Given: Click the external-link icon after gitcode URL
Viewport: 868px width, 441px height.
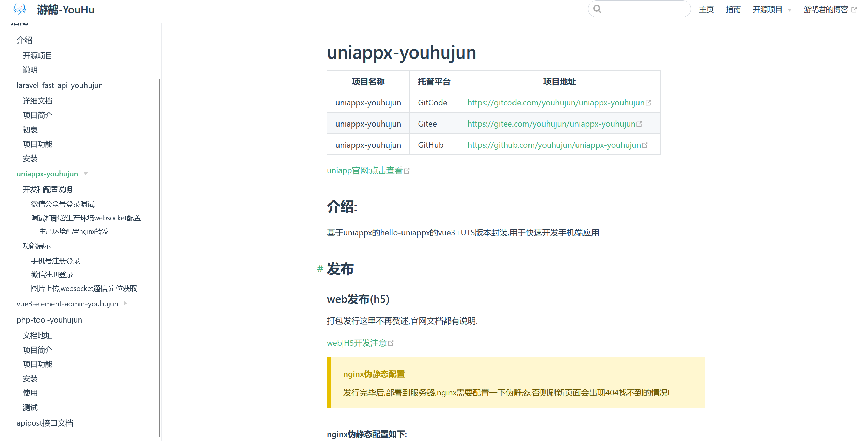Looking at the screenshot, I should pyautogui.click(x=648, y=103).
